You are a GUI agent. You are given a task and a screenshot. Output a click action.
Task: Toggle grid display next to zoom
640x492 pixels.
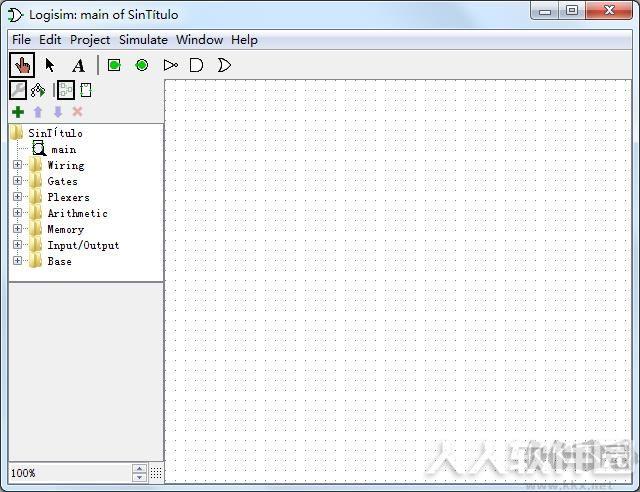[x=156, y=473]
